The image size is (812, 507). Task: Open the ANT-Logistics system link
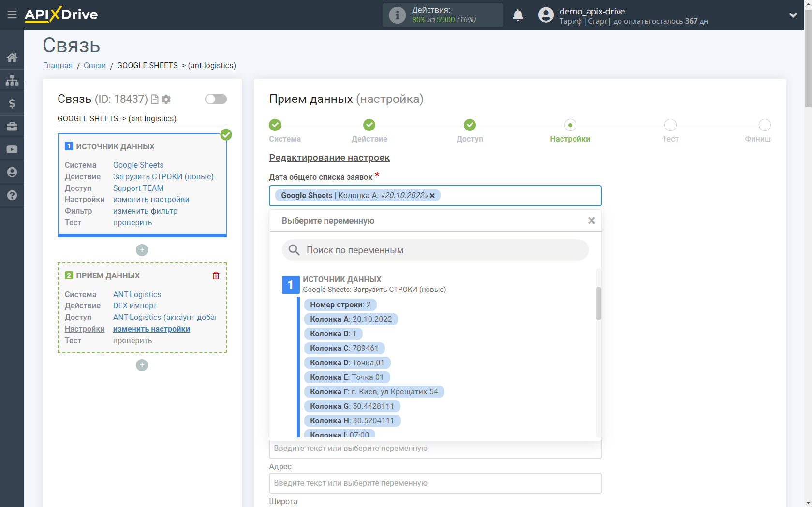tap(137, 295)
